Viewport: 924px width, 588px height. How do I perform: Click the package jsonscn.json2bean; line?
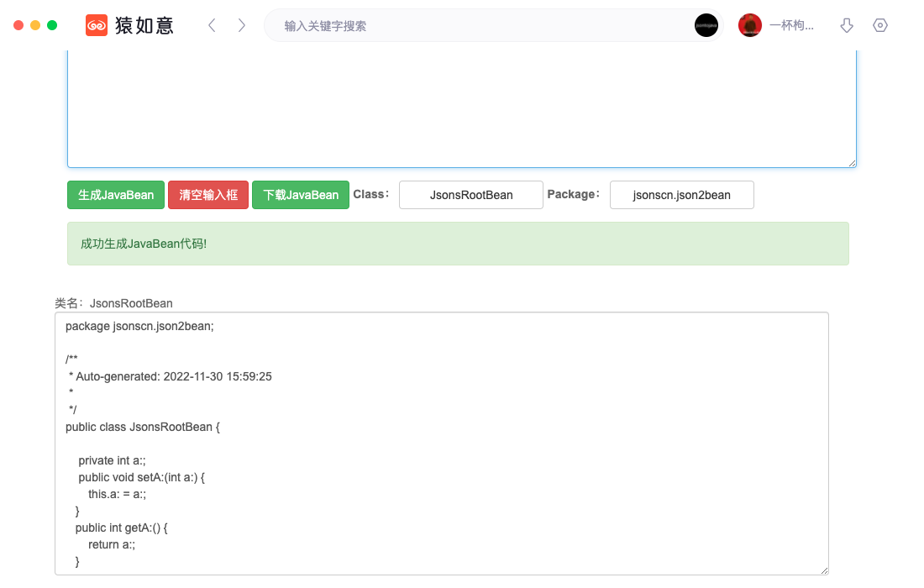pos(139,327)
